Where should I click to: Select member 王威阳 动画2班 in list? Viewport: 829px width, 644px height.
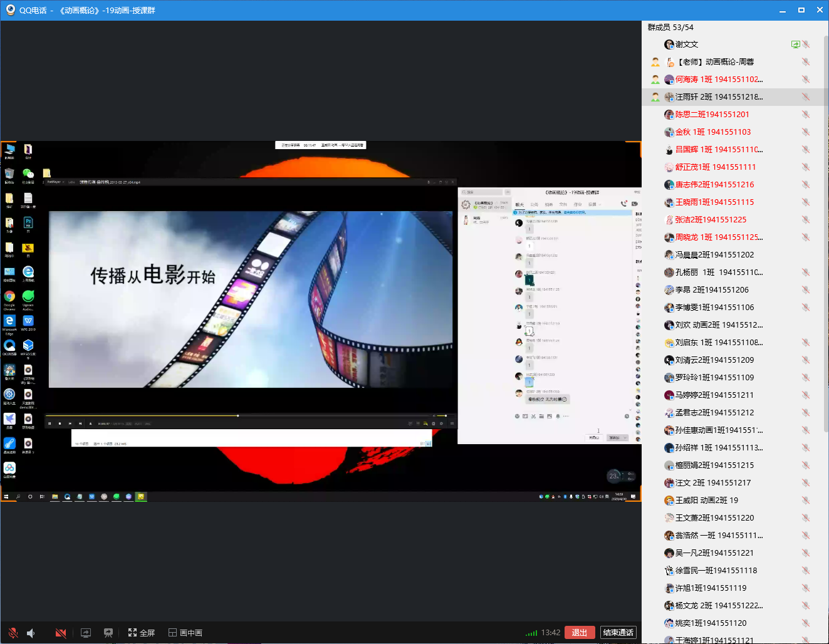click(706, 501)
